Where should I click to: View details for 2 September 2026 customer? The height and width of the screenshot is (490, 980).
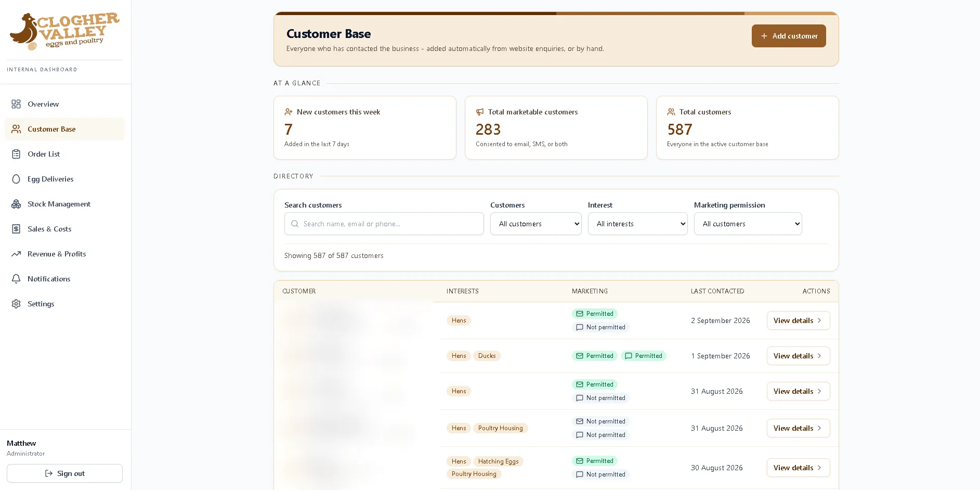[798, 320]
